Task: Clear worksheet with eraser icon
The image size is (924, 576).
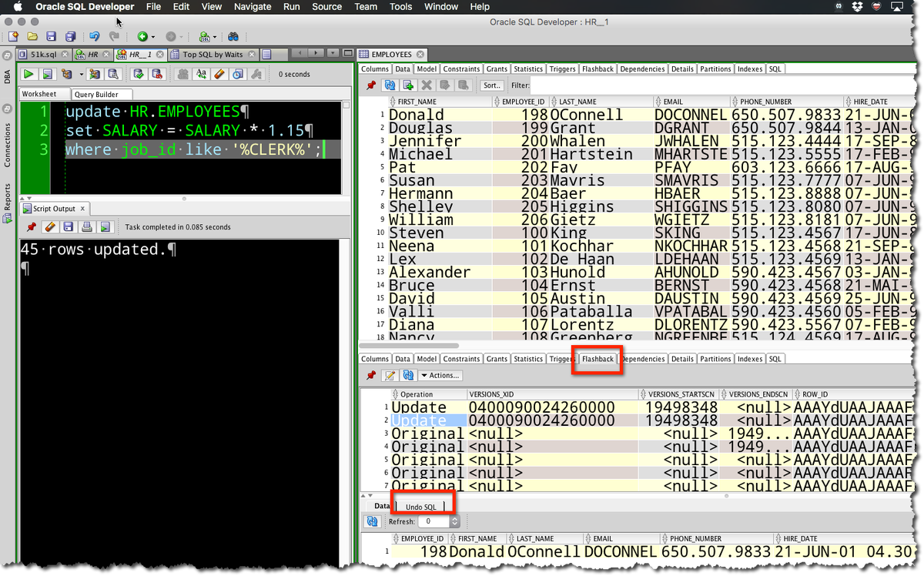Action: coord(219,74)
